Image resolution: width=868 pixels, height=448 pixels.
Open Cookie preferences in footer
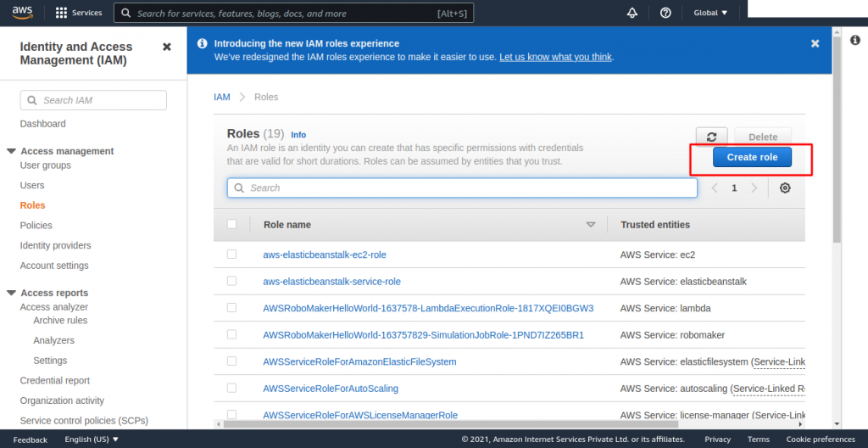pos(821,440)
